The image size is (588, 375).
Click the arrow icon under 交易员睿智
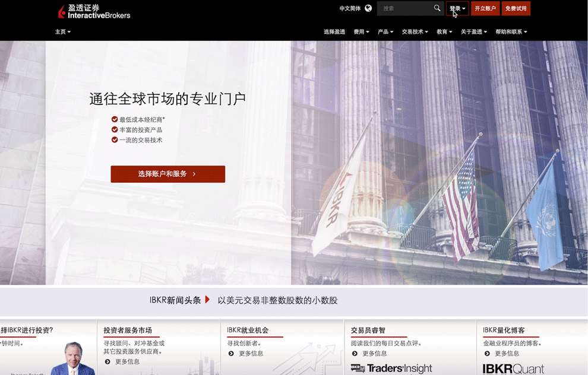(355, 353)
